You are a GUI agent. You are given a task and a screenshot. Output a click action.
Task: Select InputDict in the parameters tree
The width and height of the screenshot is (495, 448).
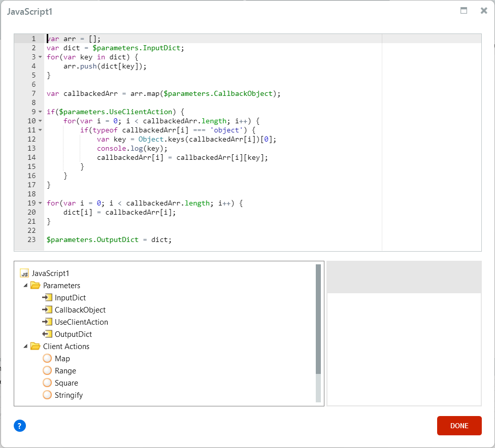coord(70,298)
